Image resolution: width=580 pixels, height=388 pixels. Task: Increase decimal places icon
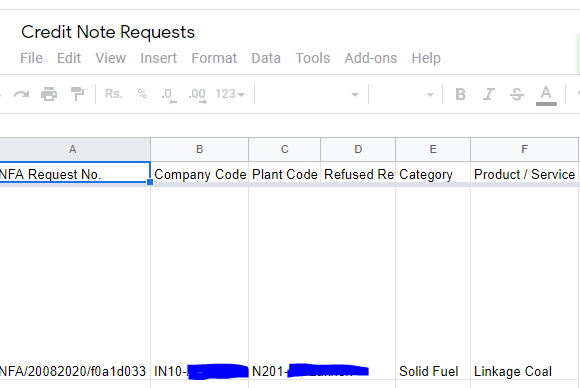click(x=197, y=95)
